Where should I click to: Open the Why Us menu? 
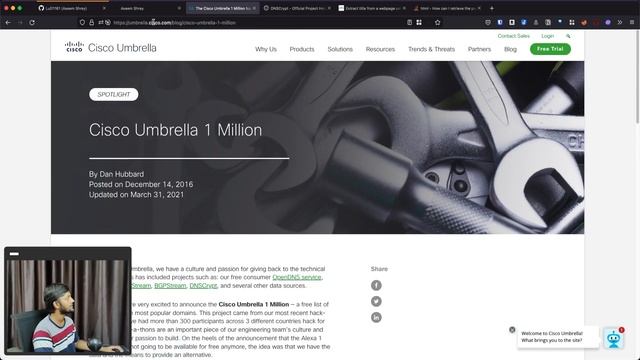pyautogui.click(x=266, y=49)
